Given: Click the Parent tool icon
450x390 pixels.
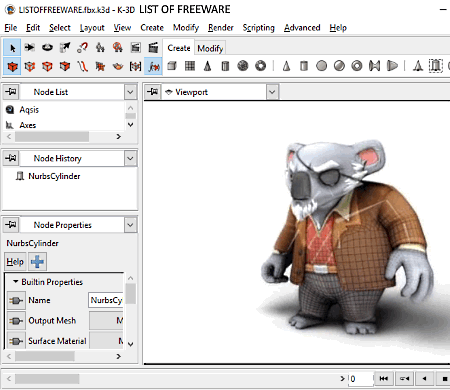Looking at the screenshot, I should pyautogui.click(x=100, y=47).
